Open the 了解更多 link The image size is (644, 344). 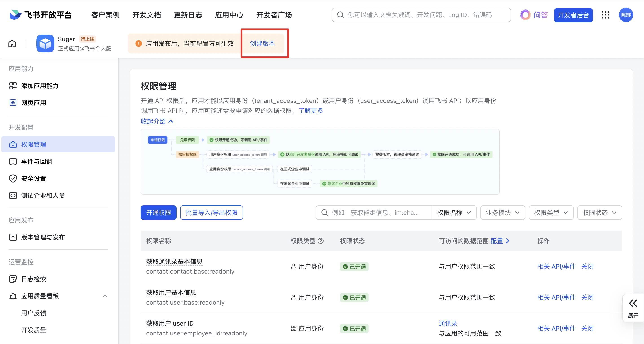[311, 111]
